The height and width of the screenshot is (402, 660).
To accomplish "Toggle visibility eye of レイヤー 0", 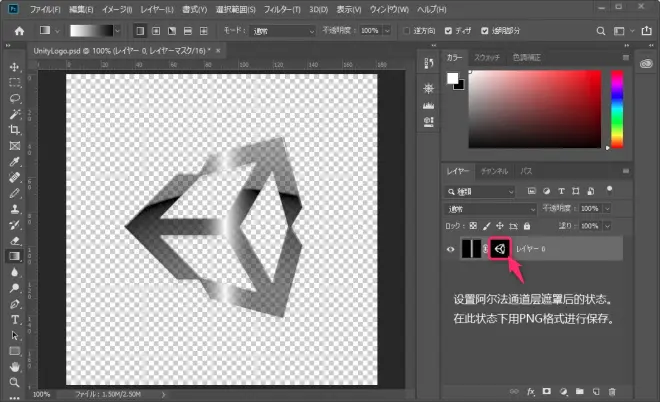I will tap(450, 249).
